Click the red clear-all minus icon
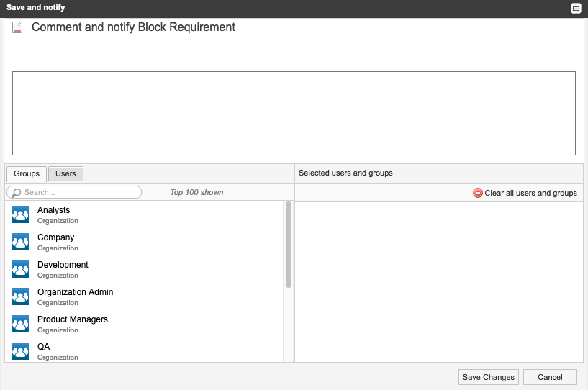 (478, 193)
